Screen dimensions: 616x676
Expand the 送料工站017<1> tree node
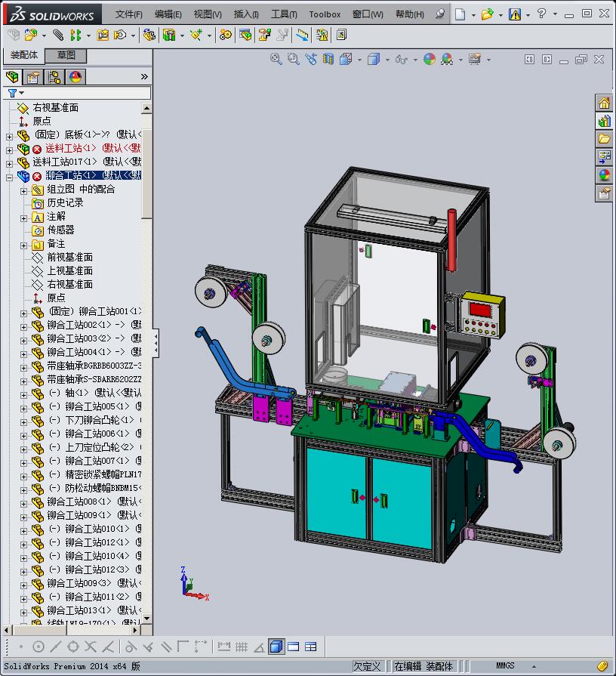coord(10,164)
